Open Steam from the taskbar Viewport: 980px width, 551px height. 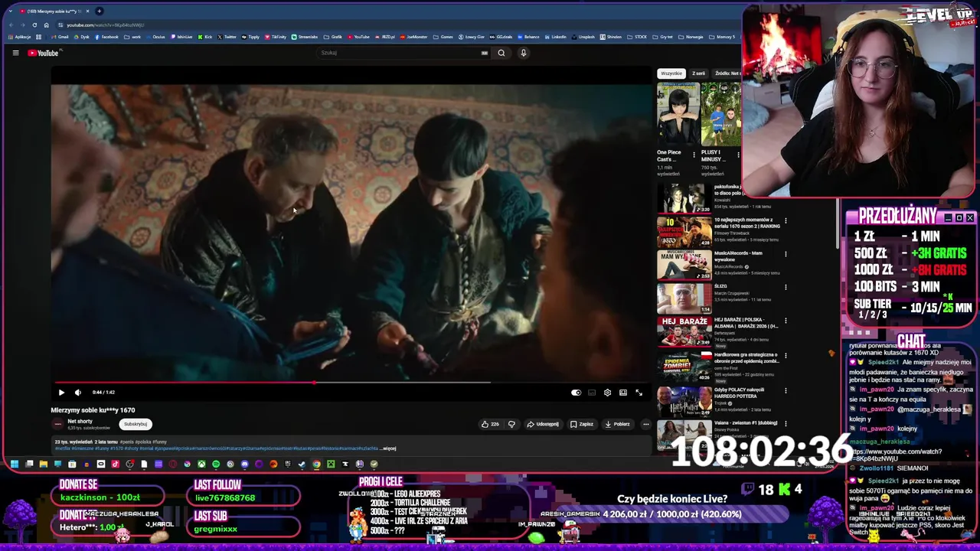pyautogui.click(x=302, y=464)
